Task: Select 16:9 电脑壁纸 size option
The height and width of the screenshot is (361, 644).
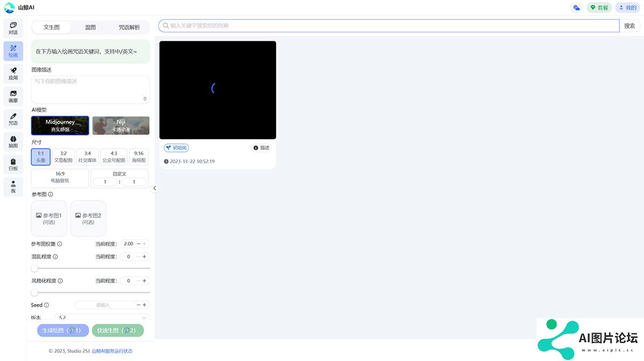Action: point(60,178)
